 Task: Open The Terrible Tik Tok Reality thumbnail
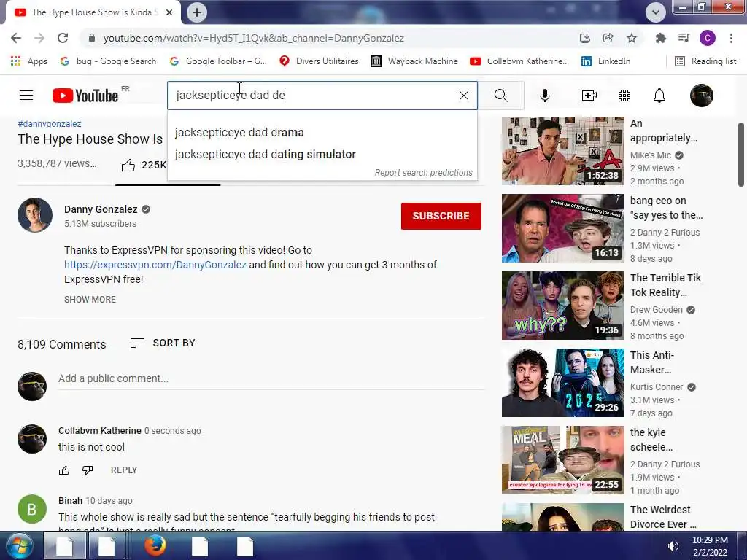tap(562, 306)
